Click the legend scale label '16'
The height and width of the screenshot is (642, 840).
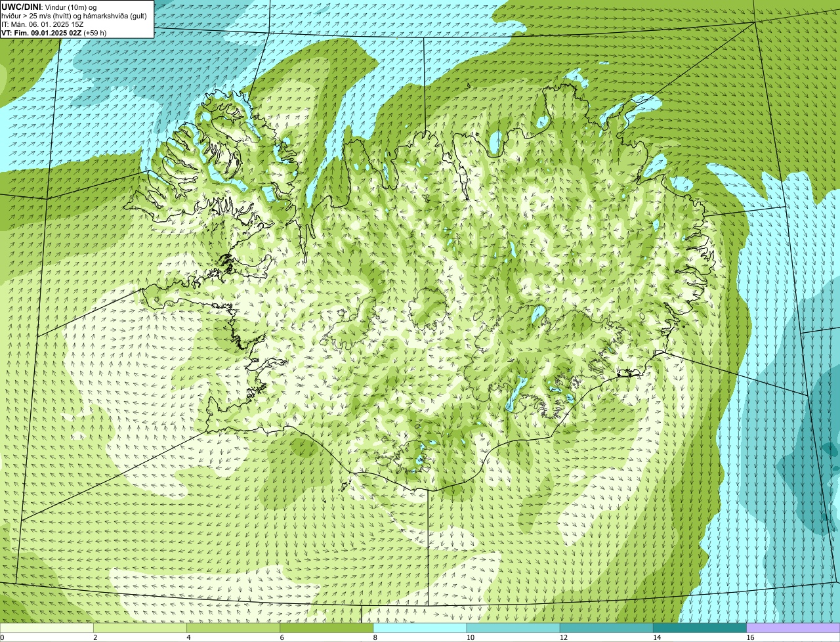(x=750, y=637)
